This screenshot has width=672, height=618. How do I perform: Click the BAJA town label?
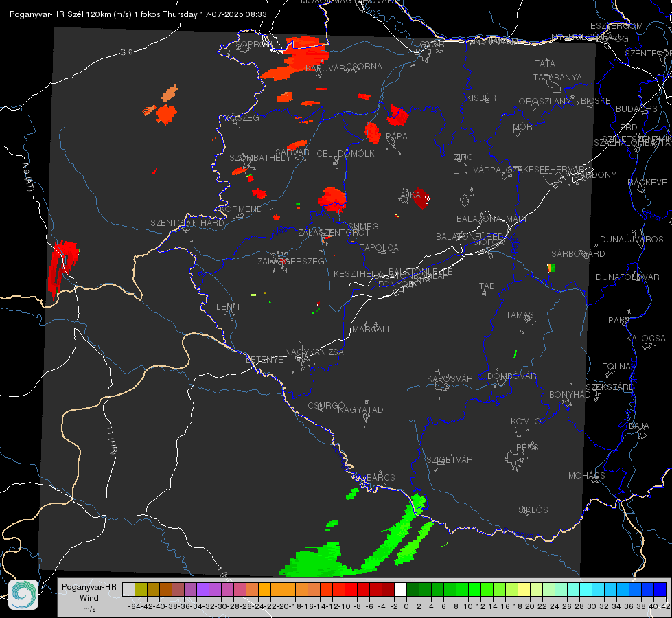pos(639,426)
